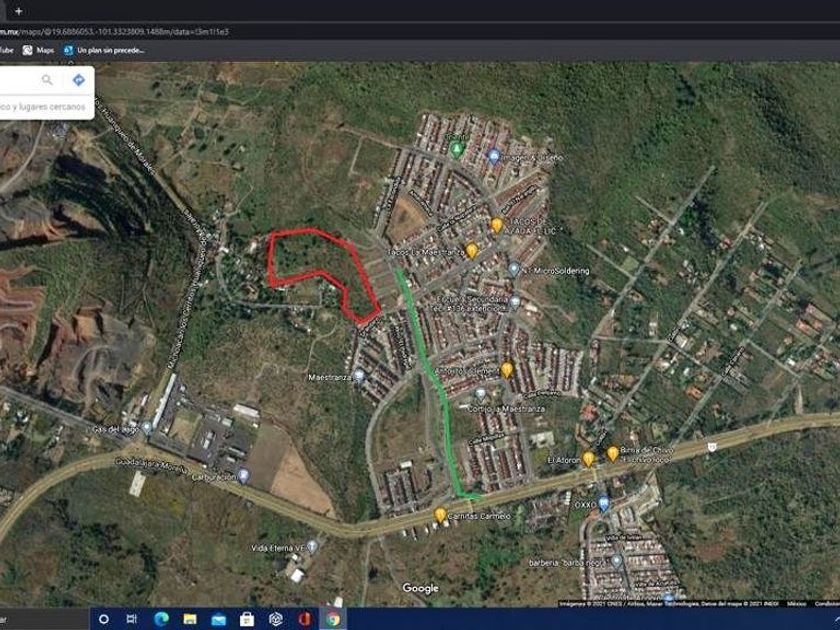Select the Tacos La Maestranza yellow pin
The height and width of the screenshot is (630, 840).
click(x=471, y=250)
